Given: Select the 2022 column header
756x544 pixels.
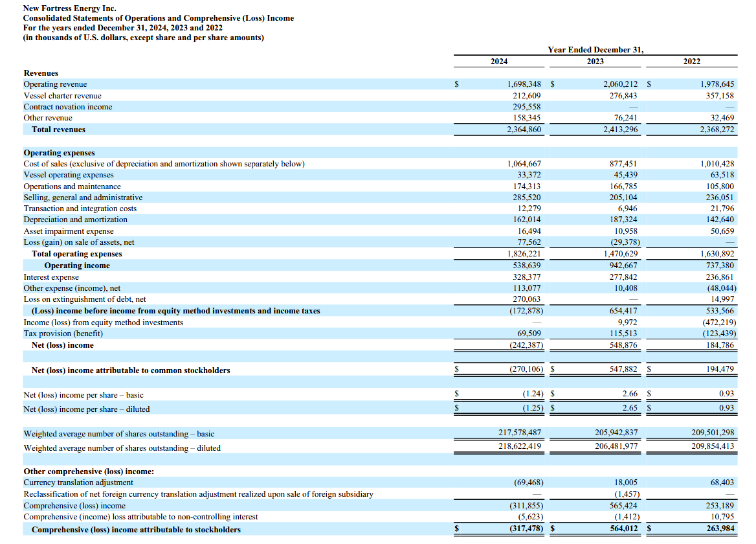Looking at the screenshot, I should pyautogui.click(x=691, y=62).
